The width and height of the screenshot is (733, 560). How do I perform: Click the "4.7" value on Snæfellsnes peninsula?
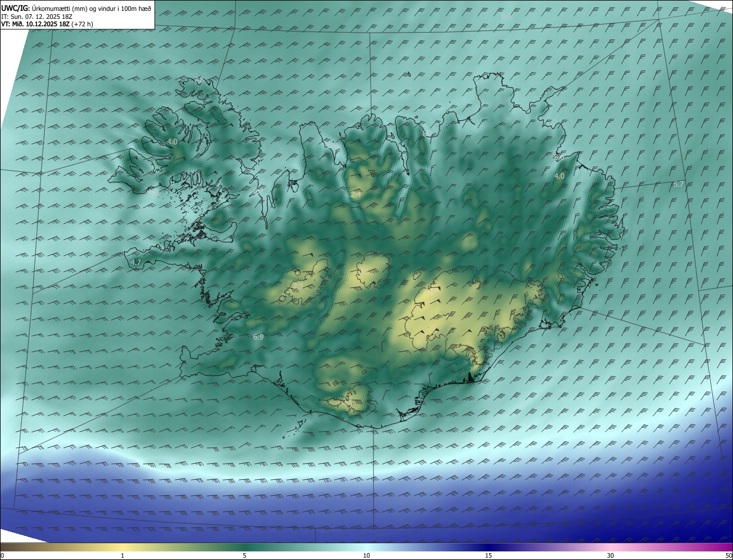(136, 262)
